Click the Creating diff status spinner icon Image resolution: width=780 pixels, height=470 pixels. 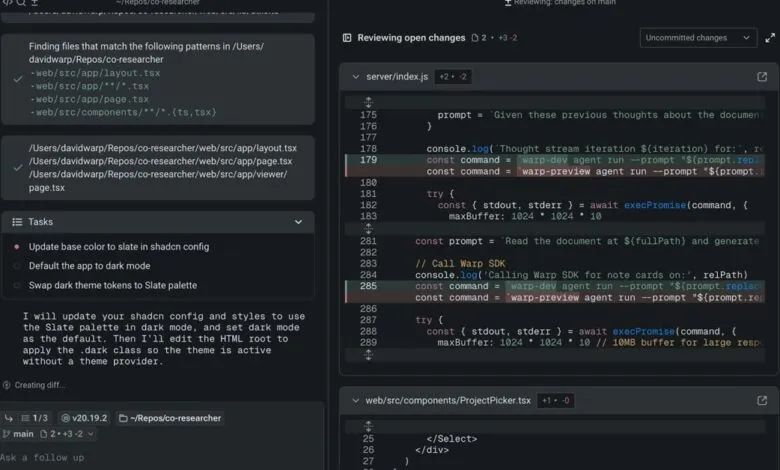coord(7,385)
